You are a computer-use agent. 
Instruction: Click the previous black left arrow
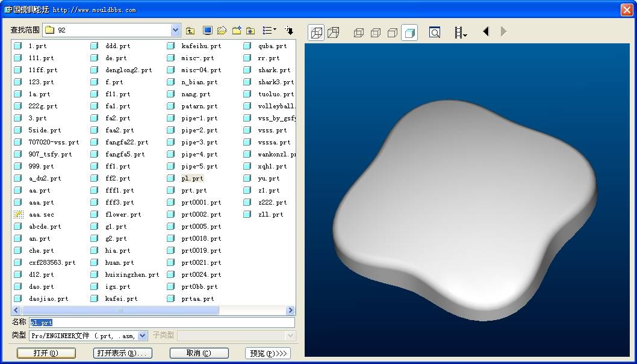pos(486,32)
